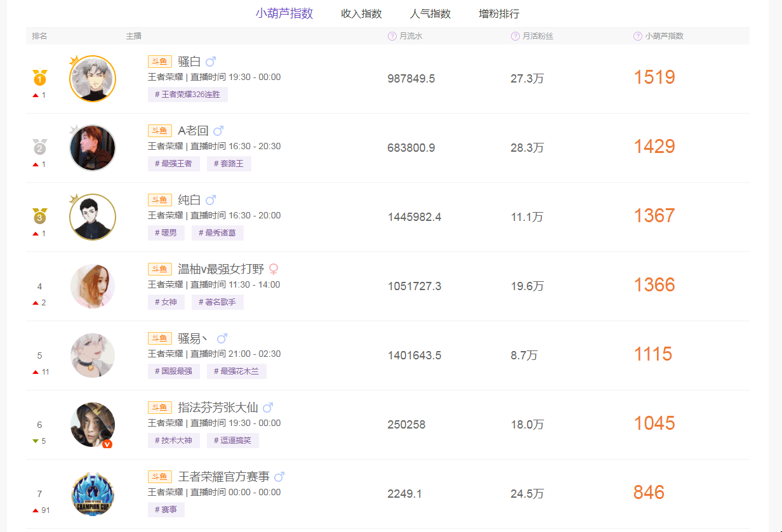
Task: Click the bronze rank 3 medal icon
Action: coord(40,216)
